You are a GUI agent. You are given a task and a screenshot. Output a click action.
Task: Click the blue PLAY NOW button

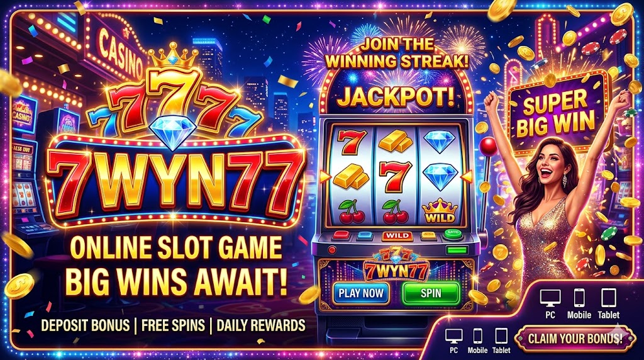pos(361,293)
